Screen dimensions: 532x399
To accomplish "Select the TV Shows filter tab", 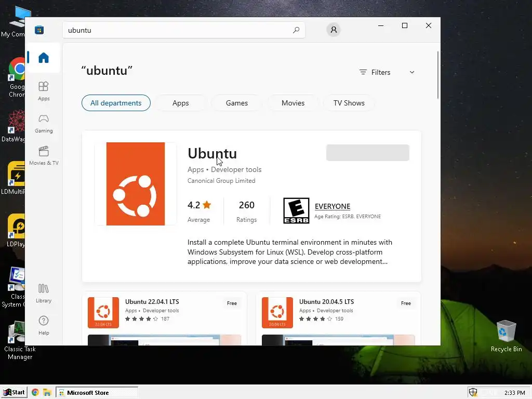I will click(x=349, y=103).
